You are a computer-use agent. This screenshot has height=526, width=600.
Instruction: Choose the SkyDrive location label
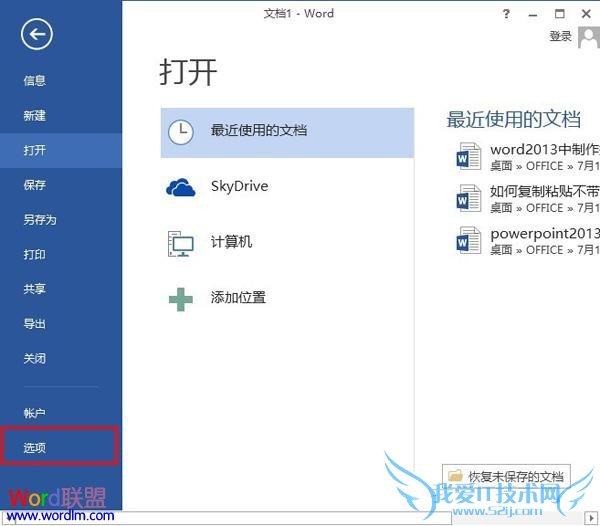pos(240,186)
